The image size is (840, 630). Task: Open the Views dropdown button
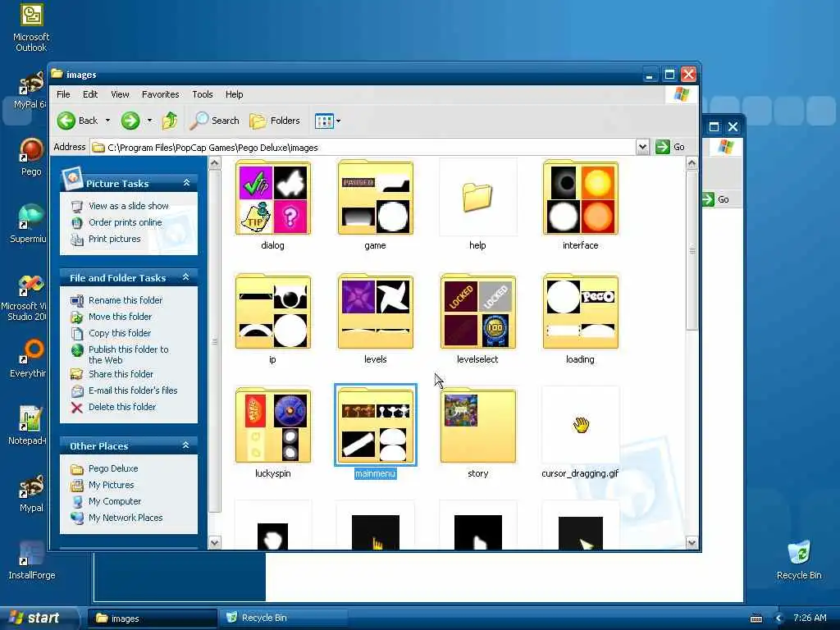pos(327,121)
